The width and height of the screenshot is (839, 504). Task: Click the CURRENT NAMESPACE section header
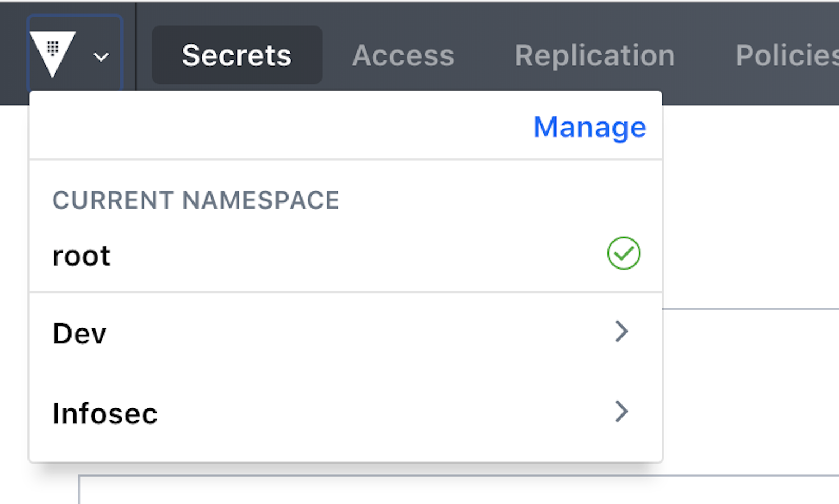click(x=196, y=200)
